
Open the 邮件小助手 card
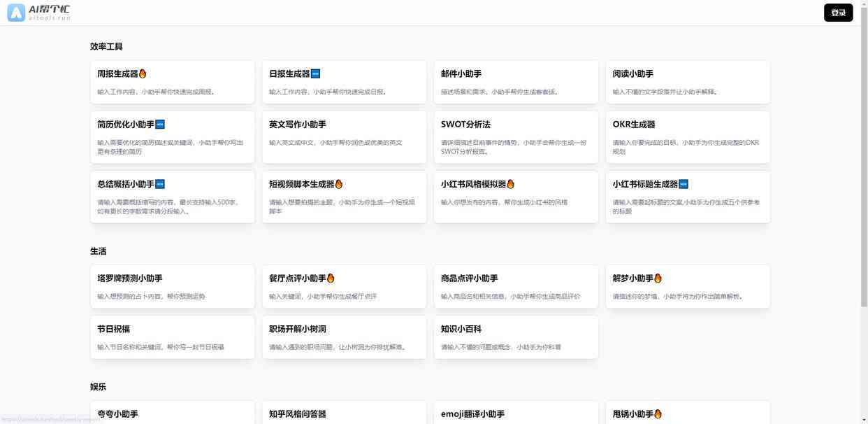coord(516,82)
